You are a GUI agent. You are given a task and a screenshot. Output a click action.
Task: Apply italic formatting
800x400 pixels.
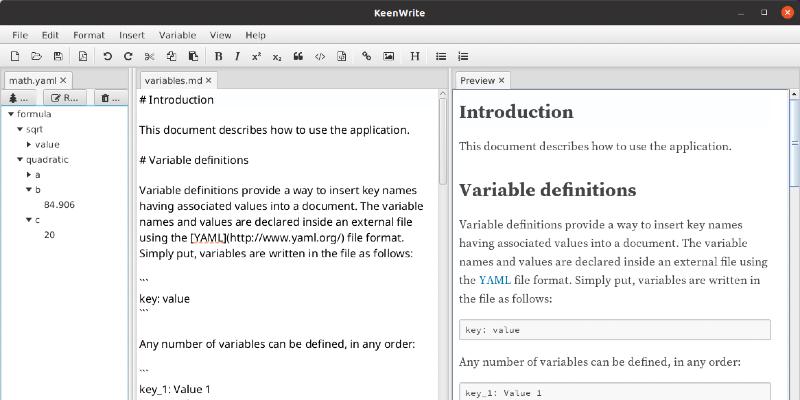pos(237,56)
